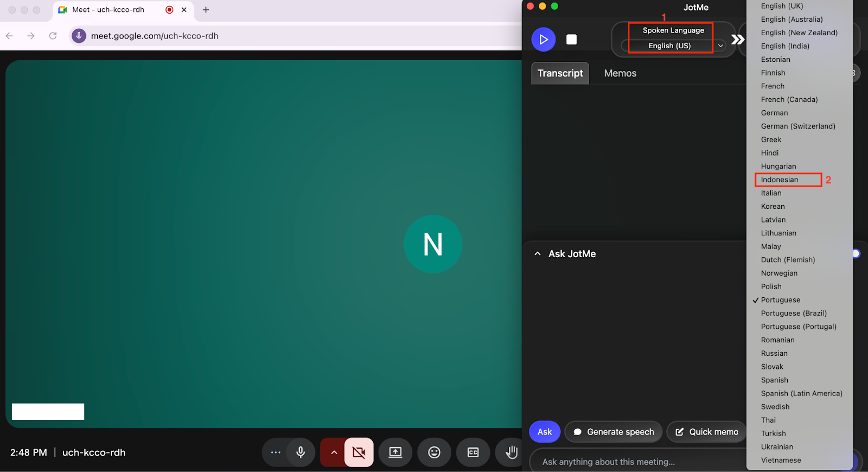Choose Thai from the language list
868x472 pixels.
click(x=768, y=420)
